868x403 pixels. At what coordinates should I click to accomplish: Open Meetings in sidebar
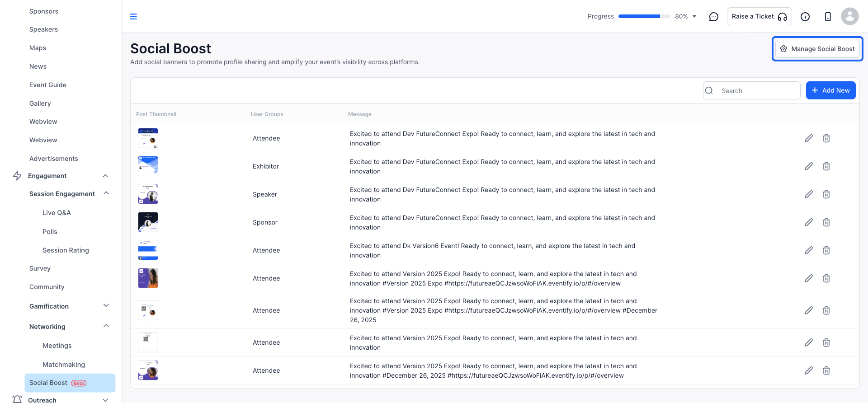point(57,346)
